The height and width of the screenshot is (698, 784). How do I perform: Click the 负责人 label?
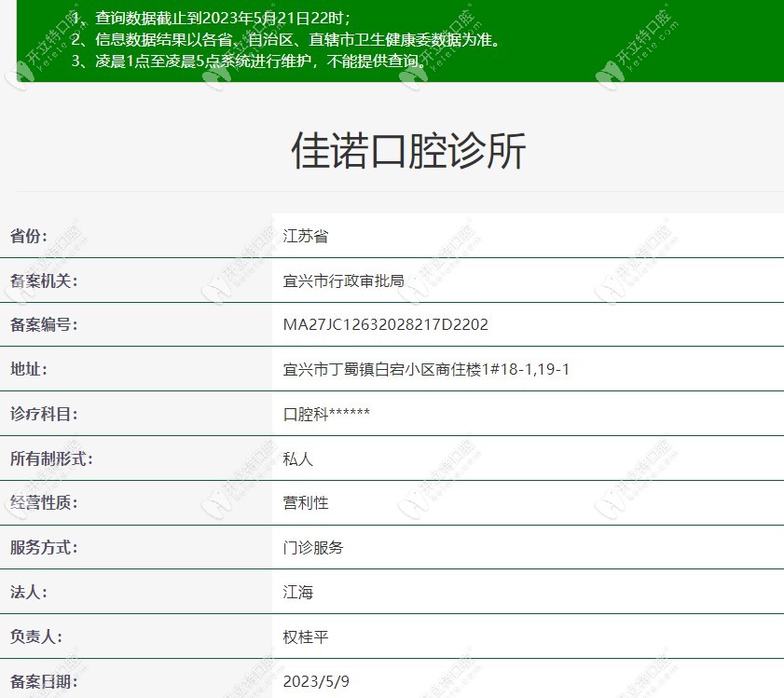coord(36,636)
